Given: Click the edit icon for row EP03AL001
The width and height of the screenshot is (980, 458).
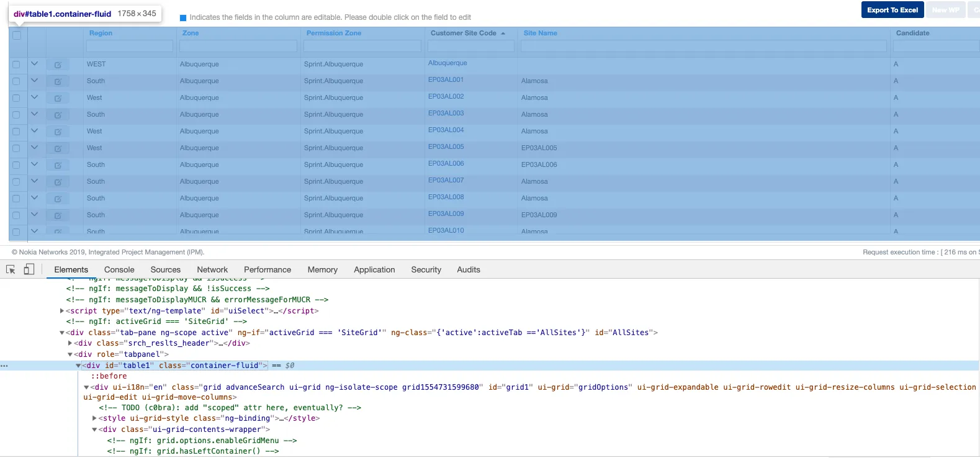Looking at the screenshot, I should coord(58,81).
